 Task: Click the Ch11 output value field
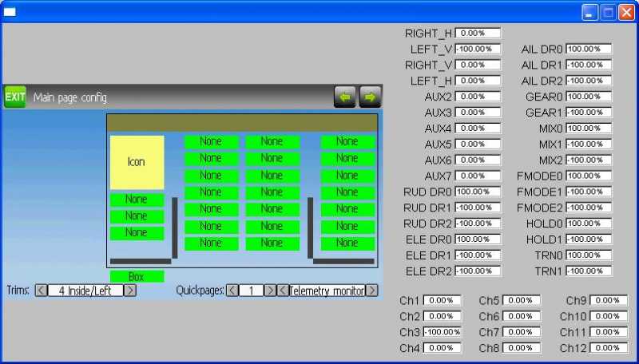[x=609, y=332]
